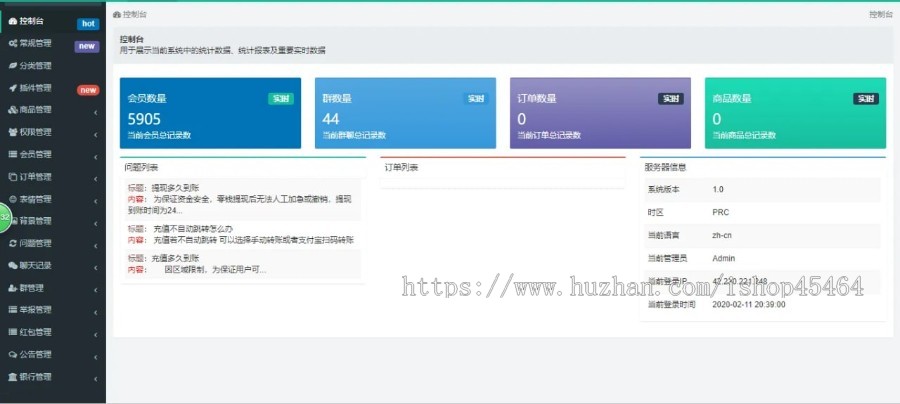Click the language value zh-cn

[722, 235]
